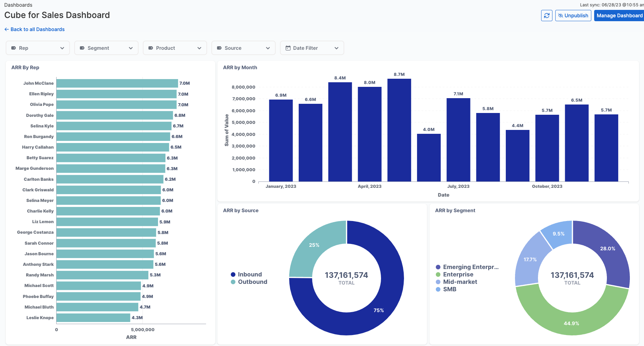Click the 4.0M bar in ARR by Month

coord(429,157)
